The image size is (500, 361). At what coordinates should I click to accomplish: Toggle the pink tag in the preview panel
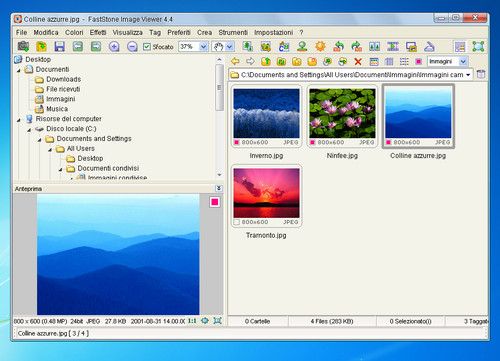215,202
